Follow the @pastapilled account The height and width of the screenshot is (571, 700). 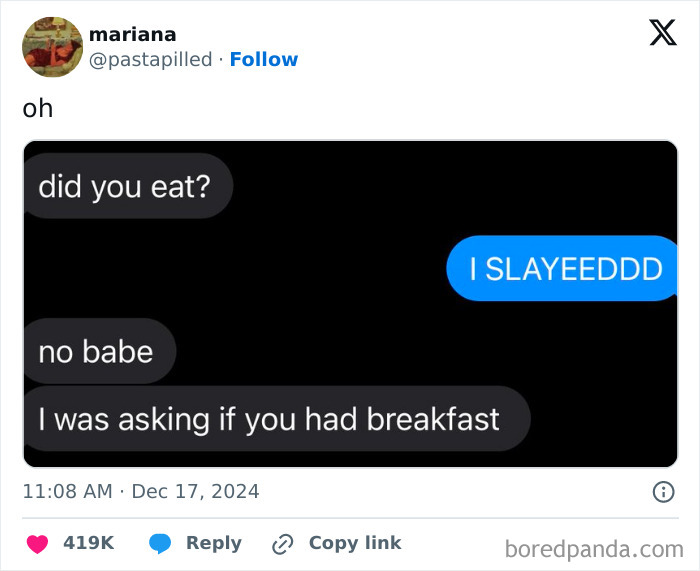point(263,59)
